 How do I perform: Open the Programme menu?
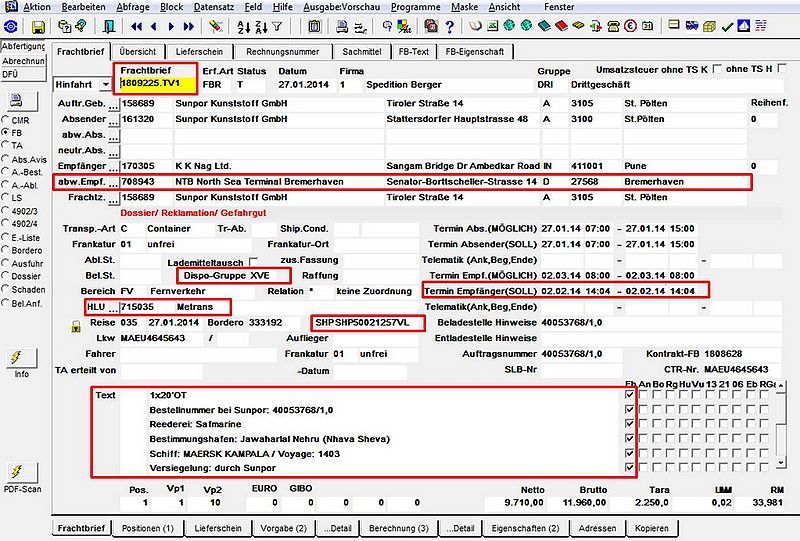coord(415,7)
